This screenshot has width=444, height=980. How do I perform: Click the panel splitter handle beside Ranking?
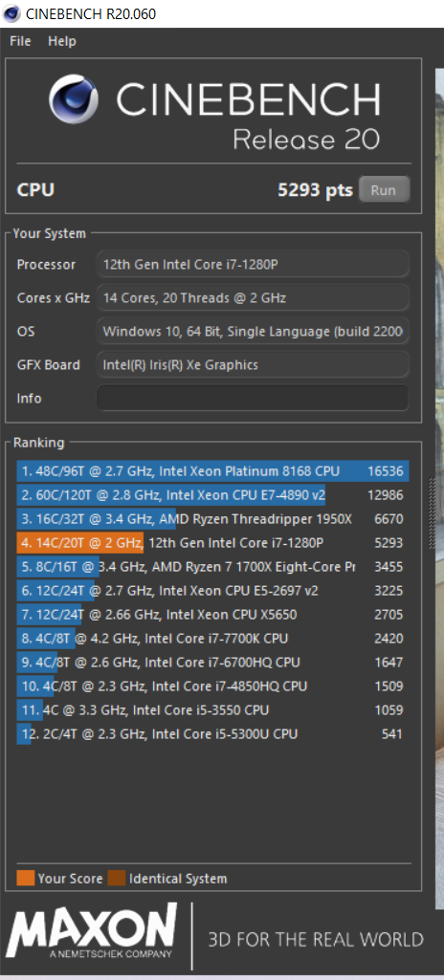431,513
